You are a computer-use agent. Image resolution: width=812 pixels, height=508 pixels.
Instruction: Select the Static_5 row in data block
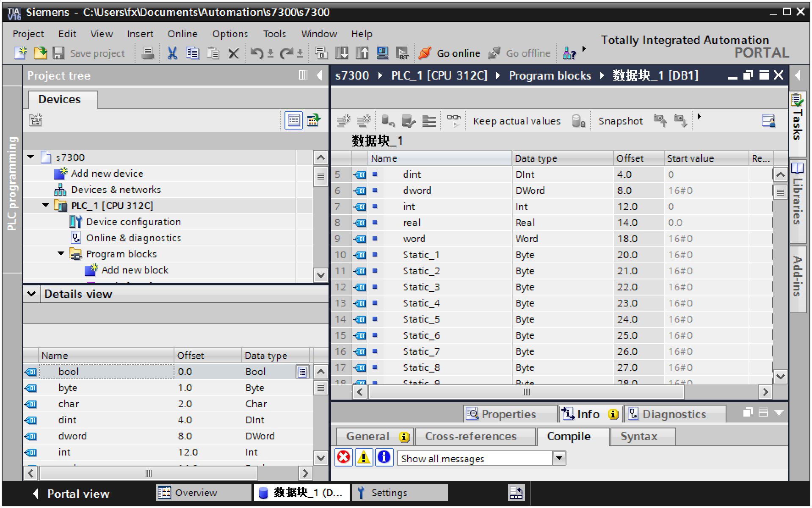(x=421, y=319)
